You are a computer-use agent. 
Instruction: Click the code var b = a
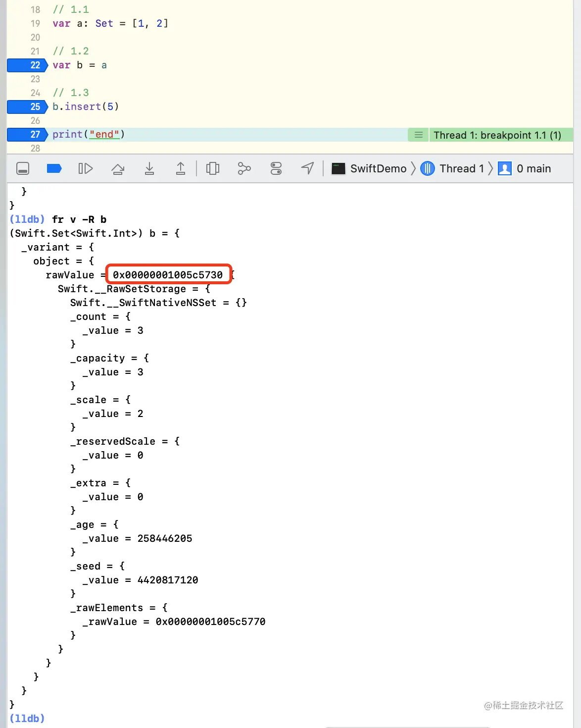80,65
